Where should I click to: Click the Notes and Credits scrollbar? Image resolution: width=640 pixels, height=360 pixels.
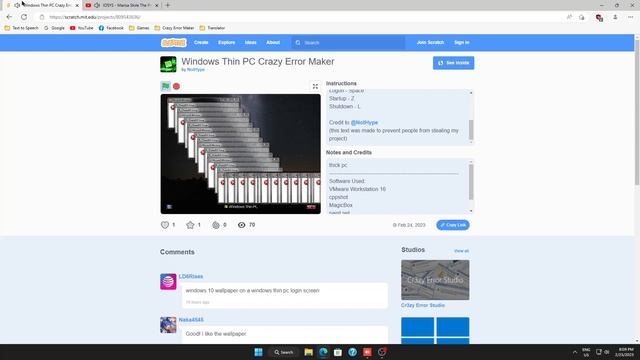(471, 182)
